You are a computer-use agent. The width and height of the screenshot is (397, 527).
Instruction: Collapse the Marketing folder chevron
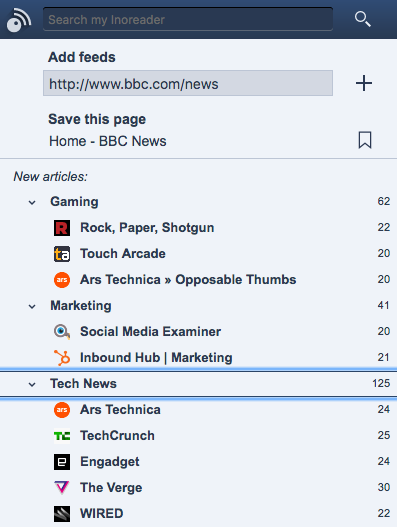click(x=32, y=307)
